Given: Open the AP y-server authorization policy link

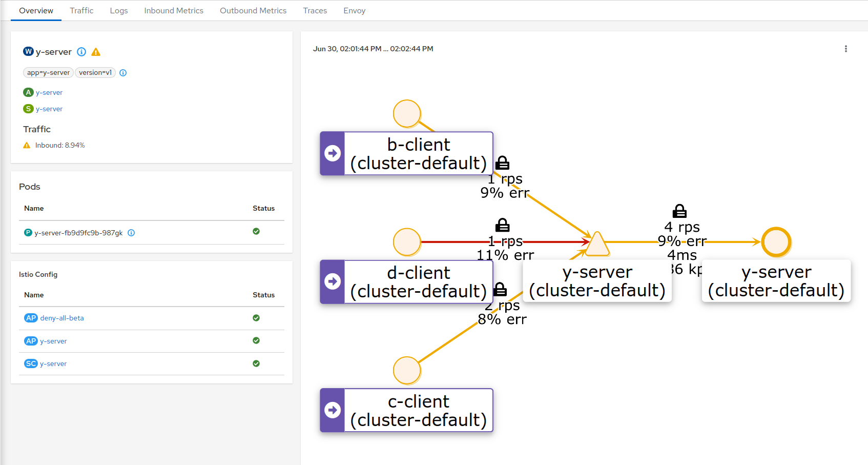Looking at the screenshot, I should coord(53,341).
